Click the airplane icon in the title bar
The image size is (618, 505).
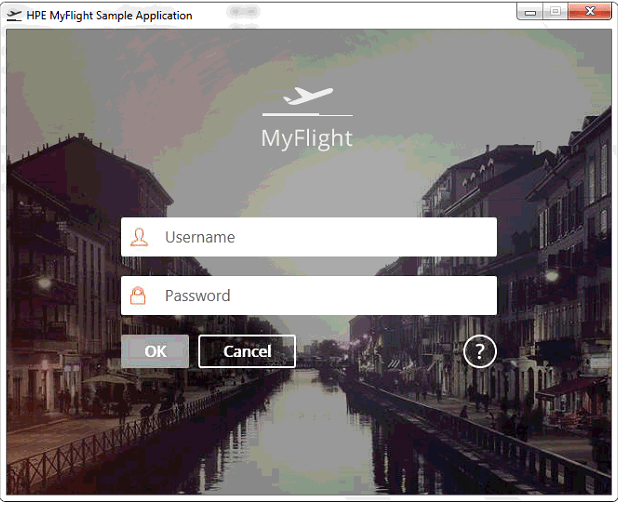click(x=14, y=15)
